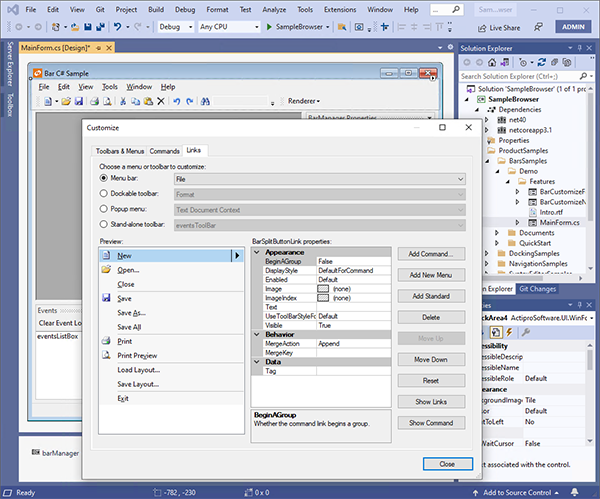Start SampleBrowser with the green play icon

(x=269, y=27)
